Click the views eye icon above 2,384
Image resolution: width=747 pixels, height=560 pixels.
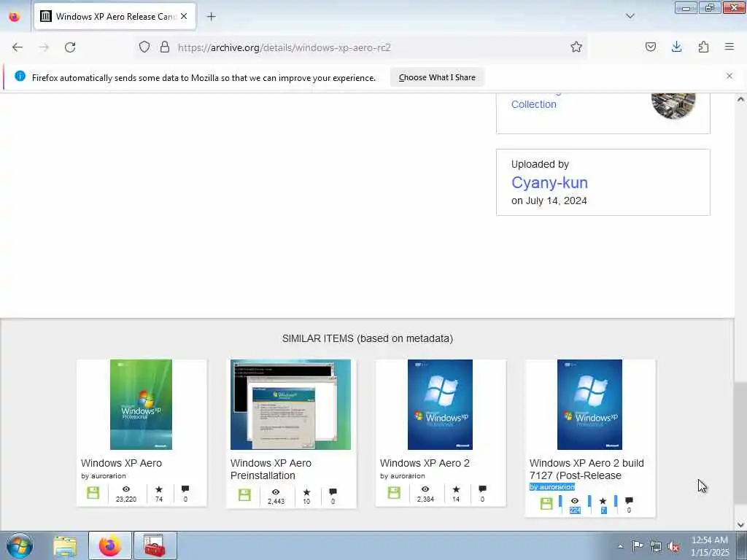(425, 489)
